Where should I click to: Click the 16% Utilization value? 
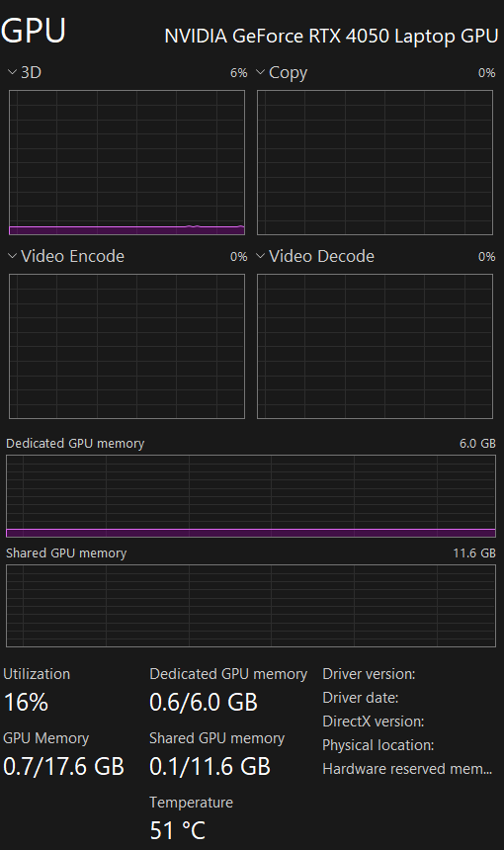[x=26, y=703]
